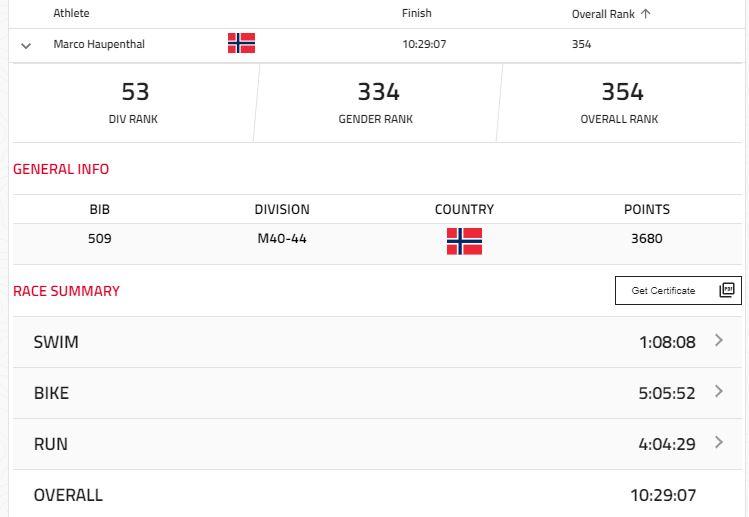The image size is (749, 517).
Task: Click the GENDER RANK 334 tile
Action: [x=376, y=103]
